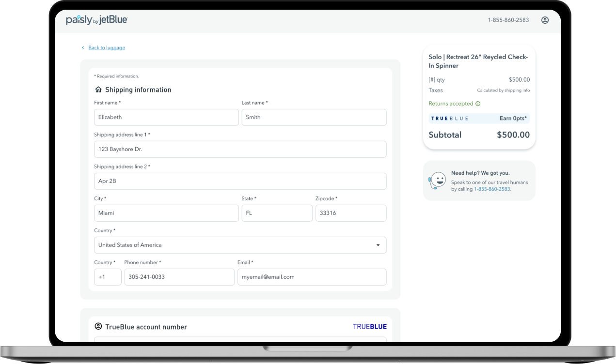Screen dimensions: 616x364
Task: Call the 1-855-860-2583 link in help box
Action: click(492, 189)
